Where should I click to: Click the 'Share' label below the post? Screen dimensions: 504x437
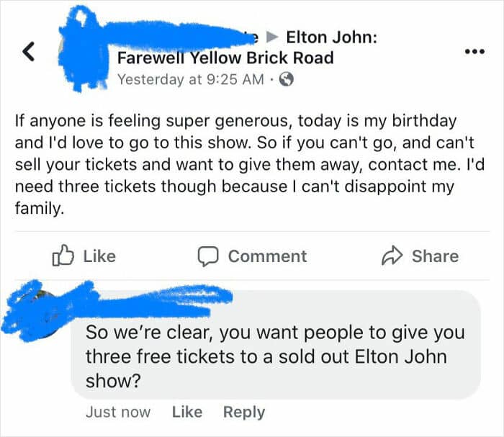[x=435, y=256]
